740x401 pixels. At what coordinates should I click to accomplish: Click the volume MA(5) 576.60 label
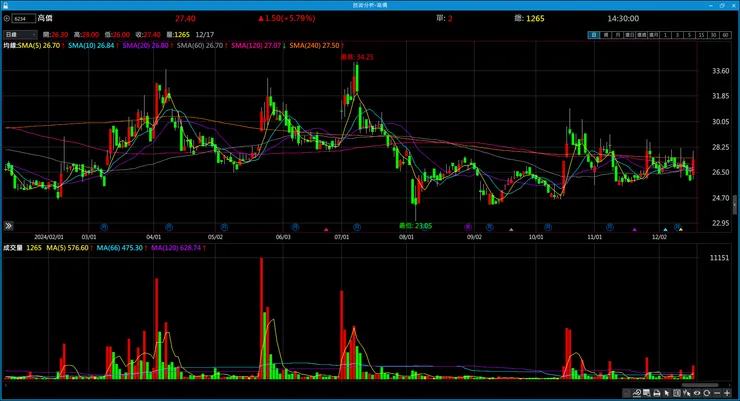click(67, 248)
